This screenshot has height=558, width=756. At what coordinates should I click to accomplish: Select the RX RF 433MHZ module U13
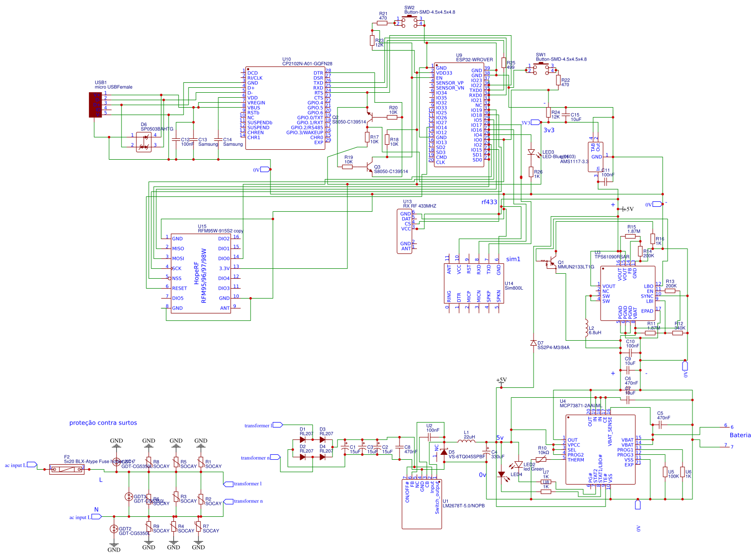coord(405,231)
